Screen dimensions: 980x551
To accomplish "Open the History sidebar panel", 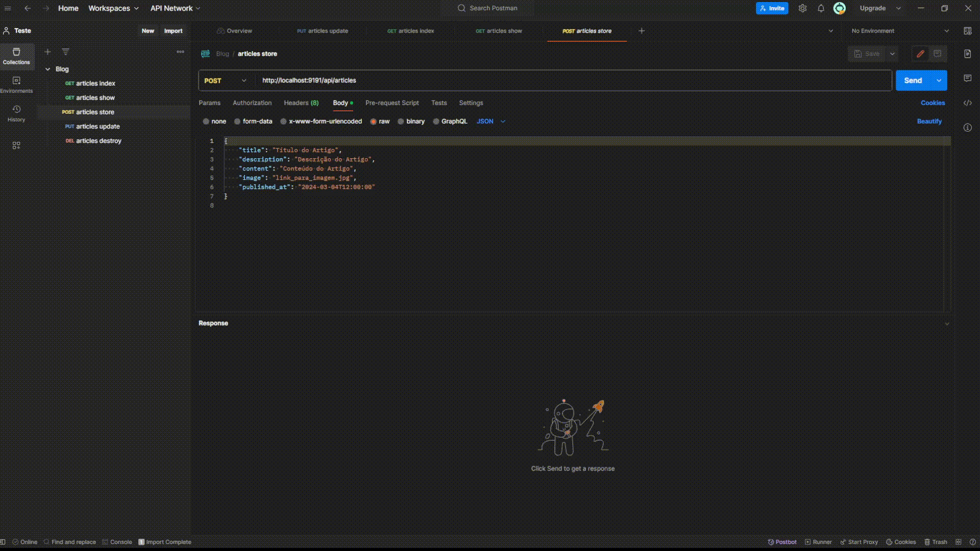I will (x=16, y=113).
